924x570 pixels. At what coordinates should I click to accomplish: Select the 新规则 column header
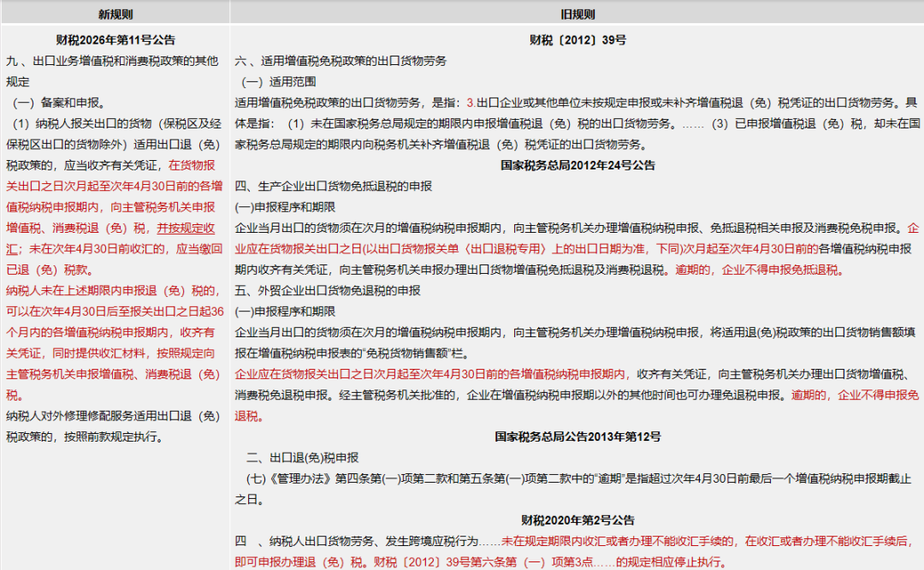click(115, 13)
